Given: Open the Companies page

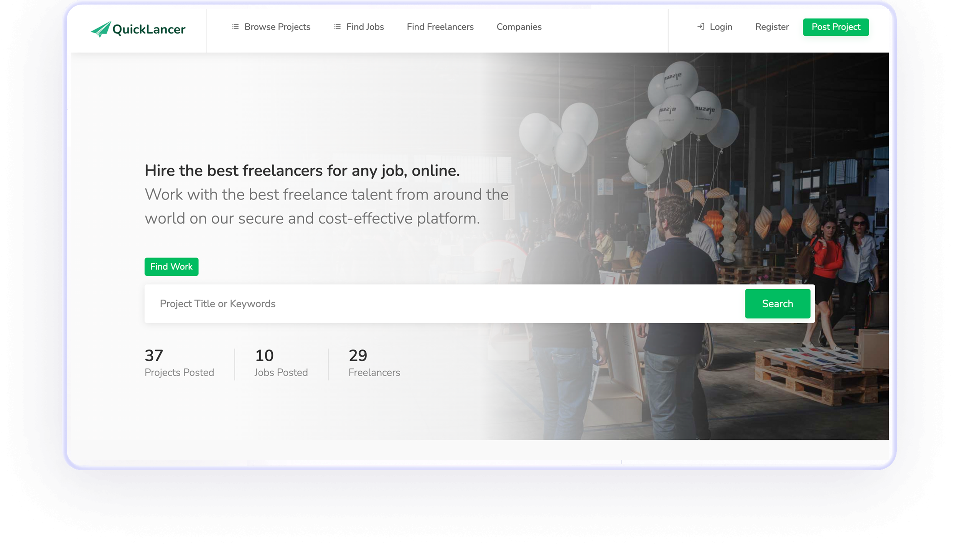Looking at the screenshot, I should coord(519,27).
